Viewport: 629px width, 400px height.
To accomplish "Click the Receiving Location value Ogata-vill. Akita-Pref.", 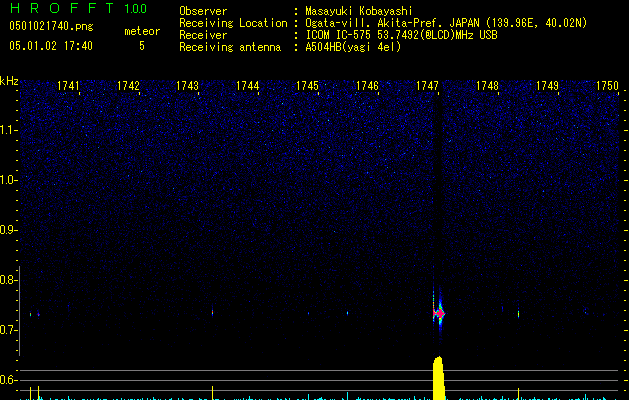I will (446, 23).
